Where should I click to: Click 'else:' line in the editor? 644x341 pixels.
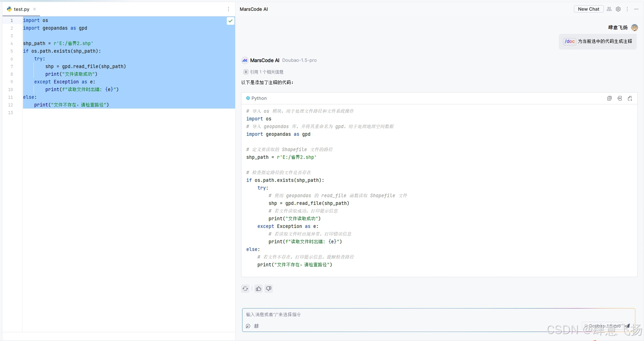click(30, 97)
